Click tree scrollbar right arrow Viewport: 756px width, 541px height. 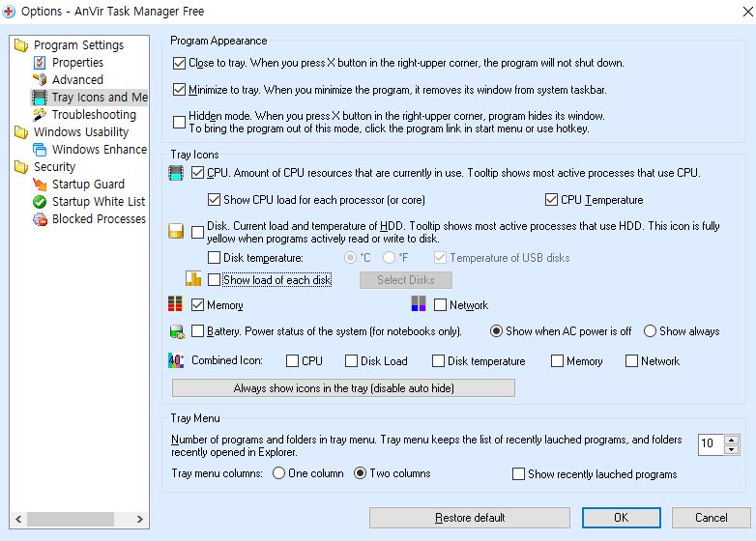pyautogui.click(x=139, y=520)
